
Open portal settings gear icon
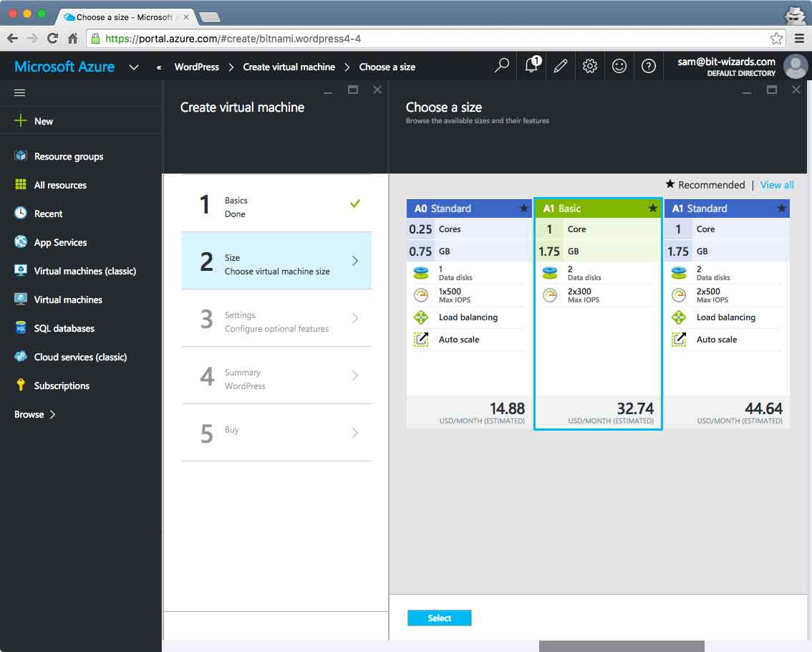590,66
